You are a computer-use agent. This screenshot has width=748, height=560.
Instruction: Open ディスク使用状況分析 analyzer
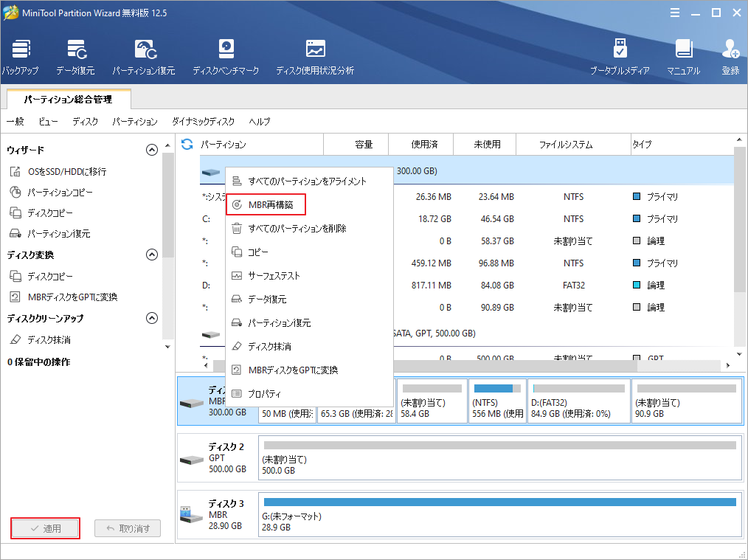tap(315, 55)
